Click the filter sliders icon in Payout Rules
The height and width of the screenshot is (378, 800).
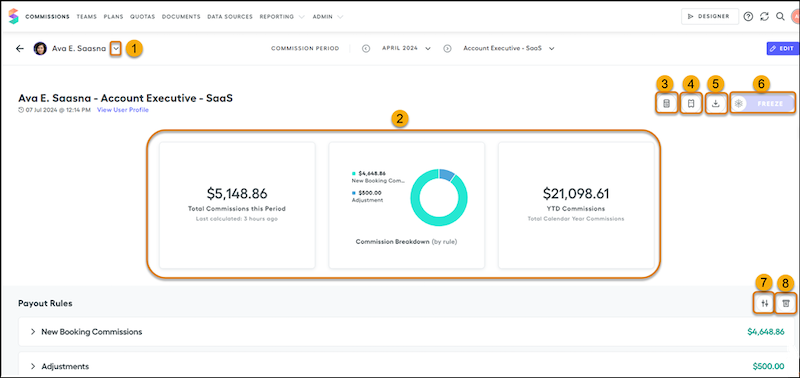pyautogui.click(x=764, y=304)
